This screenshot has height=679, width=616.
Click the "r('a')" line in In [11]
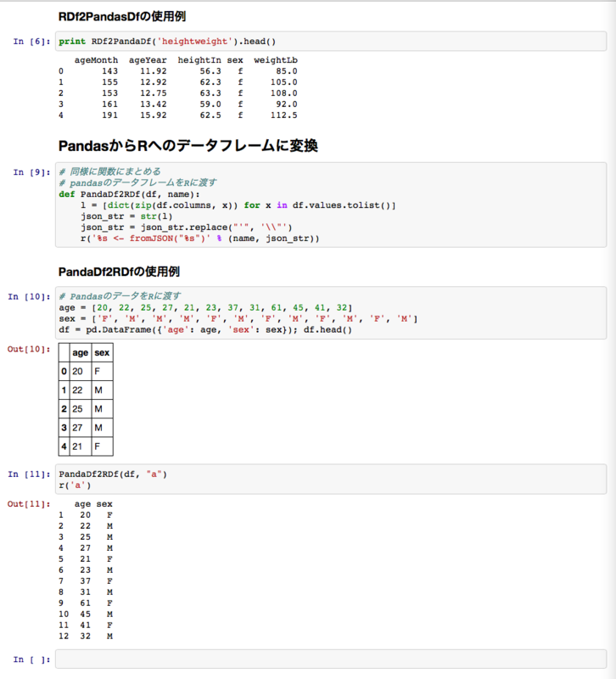(x=75, y=485)
